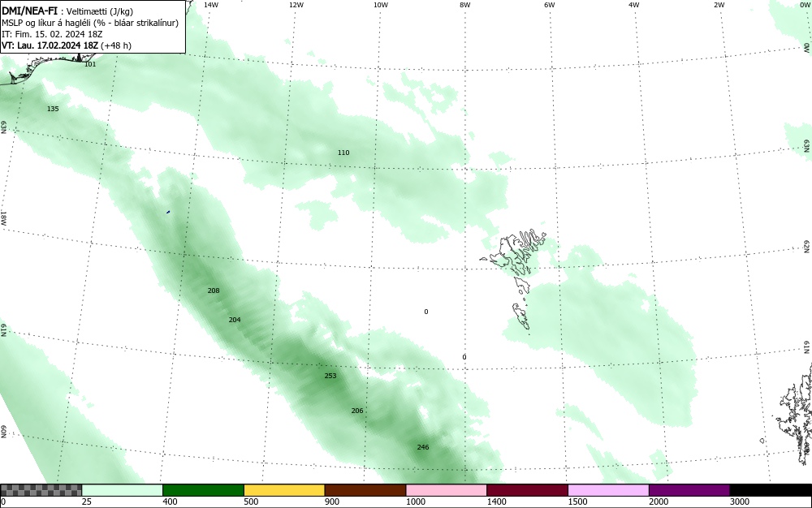
Task: Pick the light purple 1500–2000 legend swatch
Action: [x=608, y=490]
